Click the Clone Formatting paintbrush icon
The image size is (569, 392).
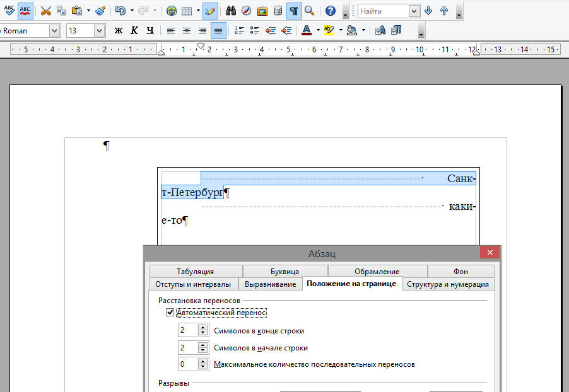pyautogui.click(x=100, y=11)
